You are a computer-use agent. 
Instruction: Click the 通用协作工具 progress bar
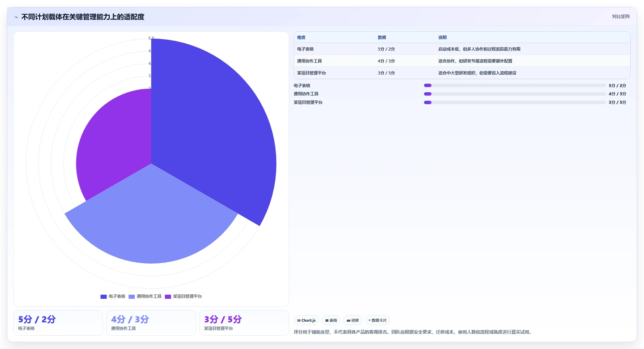point(515,94)
